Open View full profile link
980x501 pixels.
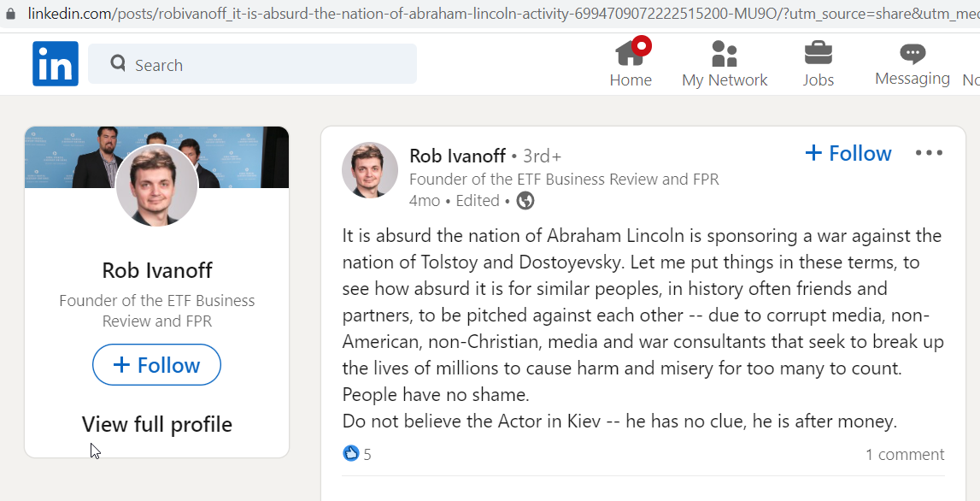(x=157, y=424)
